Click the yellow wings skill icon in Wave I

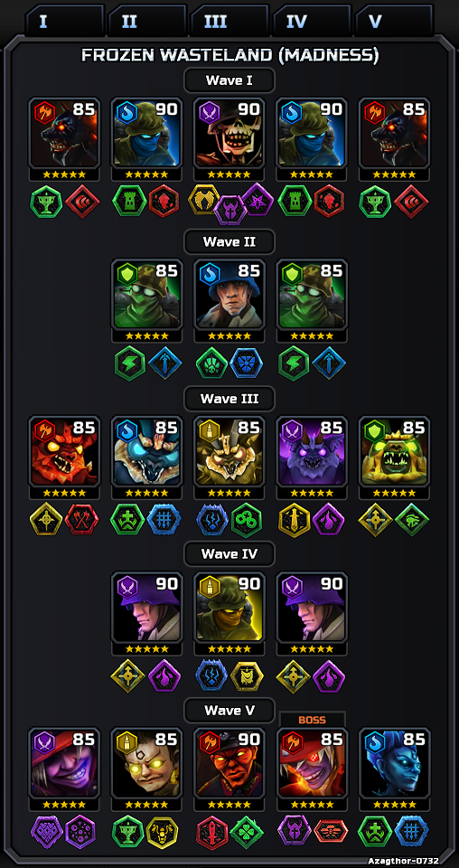pos(203,200)
